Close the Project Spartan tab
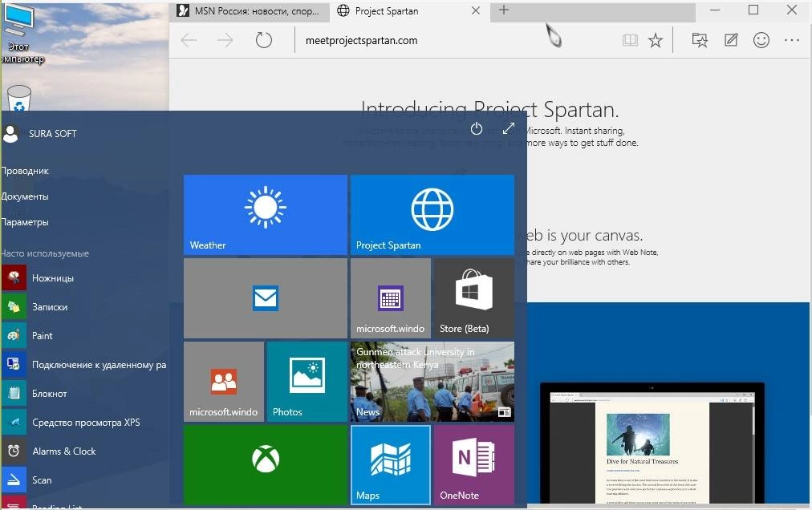This screenshot has height=510, width=812. (x=475, y=10)
